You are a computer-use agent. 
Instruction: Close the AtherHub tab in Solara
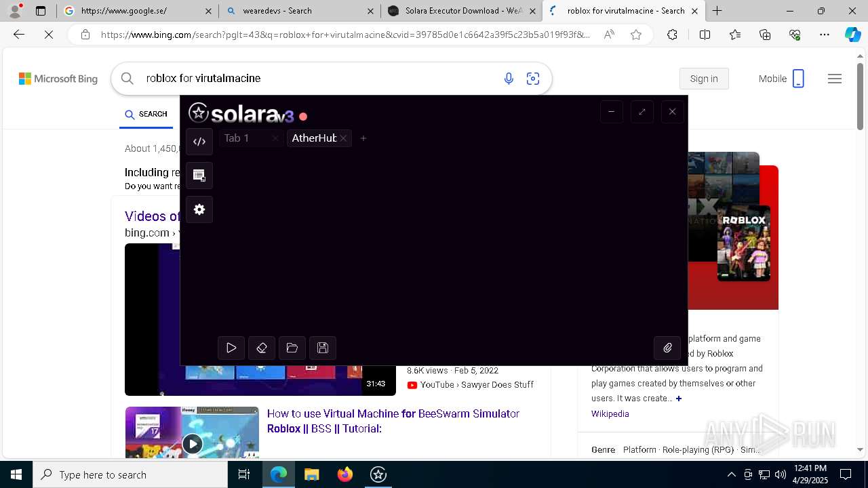(344, 138)
